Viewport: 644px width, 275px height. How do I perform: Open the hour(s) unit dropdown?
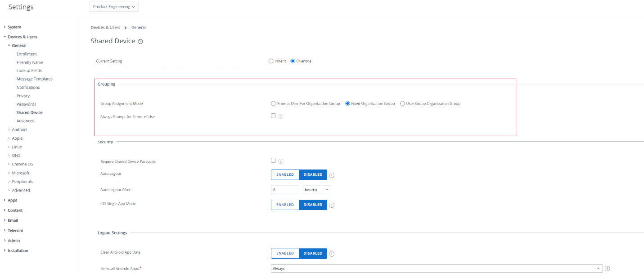317,190
